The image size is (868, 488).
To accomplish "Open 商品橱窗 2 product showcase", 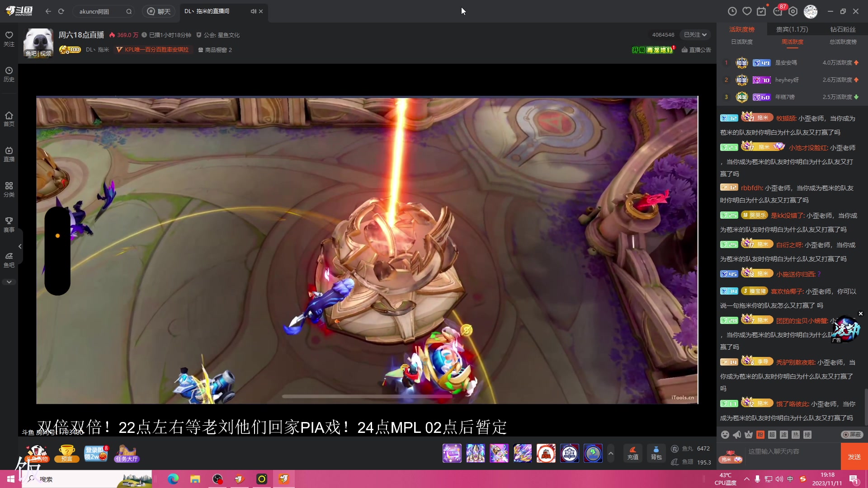I will (215, 50).
